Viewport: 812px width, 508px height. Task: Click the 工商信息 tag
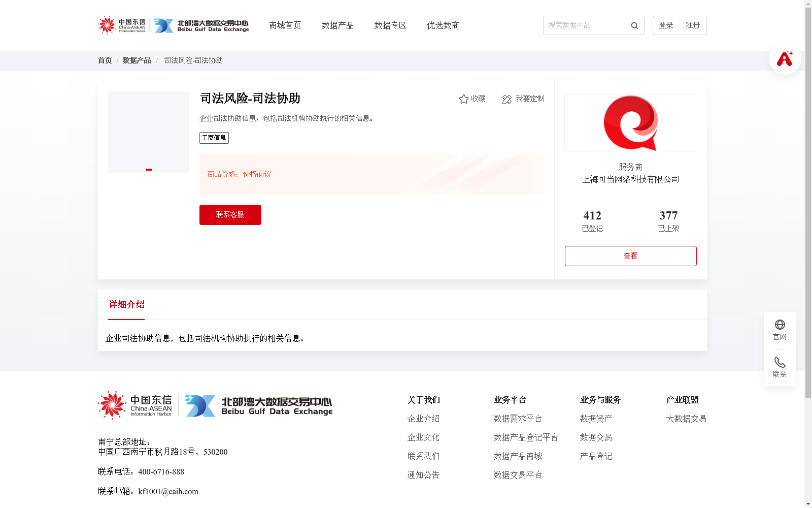[214, 138]
